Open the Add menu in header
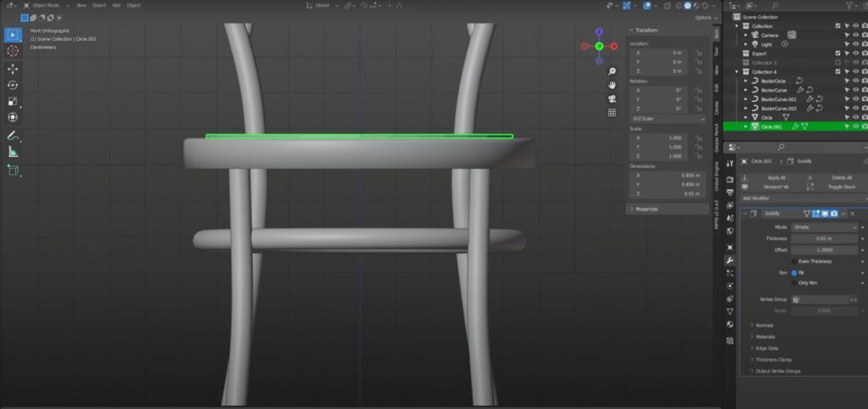868x409 pixels. pyautogui.click(x=116, y=5)
